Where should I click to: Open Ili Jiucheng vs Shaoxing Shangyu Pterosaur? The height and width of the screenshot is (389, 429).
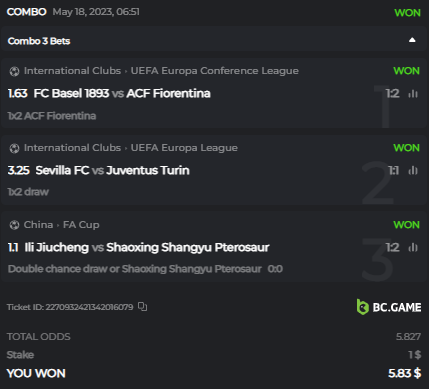pos(147,247)
